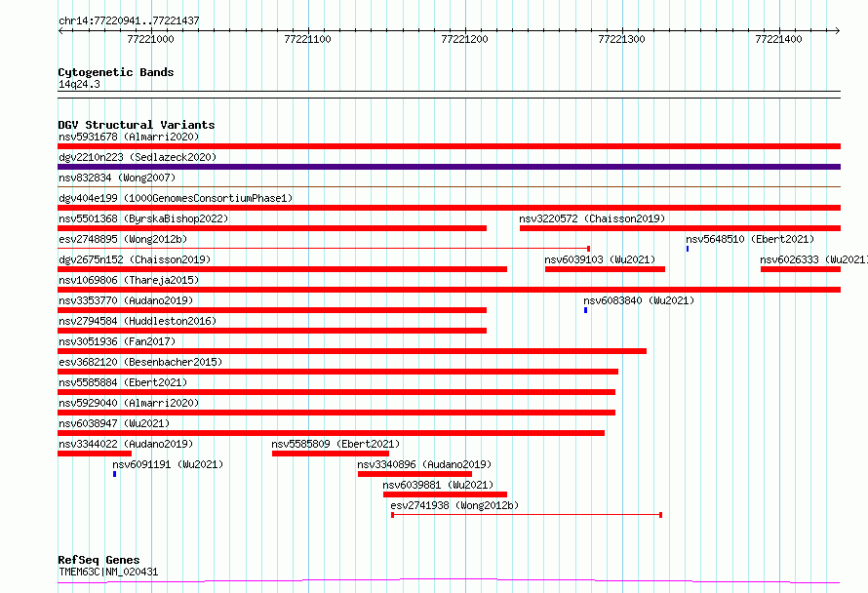Click the DGV Structural Variants track title
The width and height of the screenshot is (868, 593).
coord(137,125)
